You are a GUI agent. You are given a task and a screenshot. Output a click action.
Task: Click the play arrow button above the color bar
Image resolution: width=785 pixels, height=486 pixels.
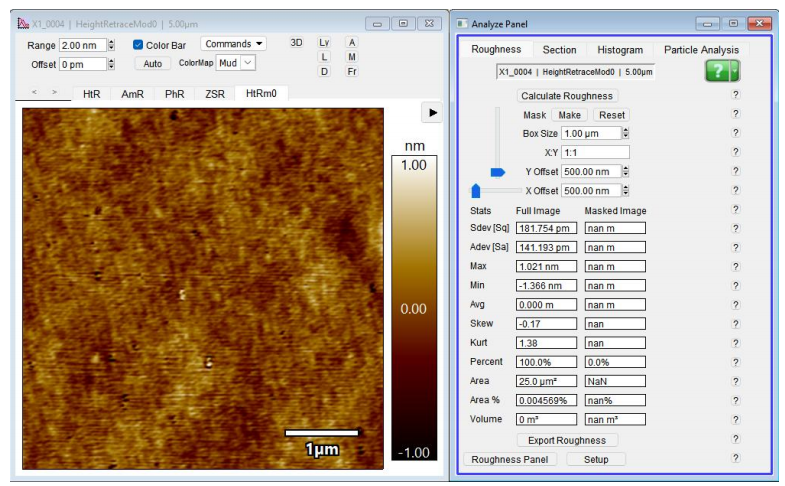click(x=432, y=113)
